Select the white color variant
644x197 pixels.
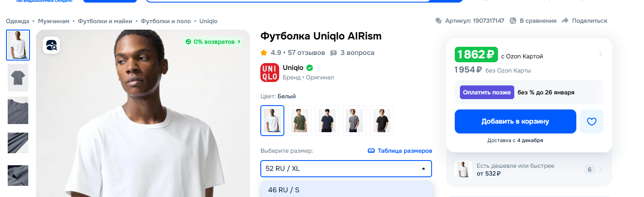click(x=272, y=121)
